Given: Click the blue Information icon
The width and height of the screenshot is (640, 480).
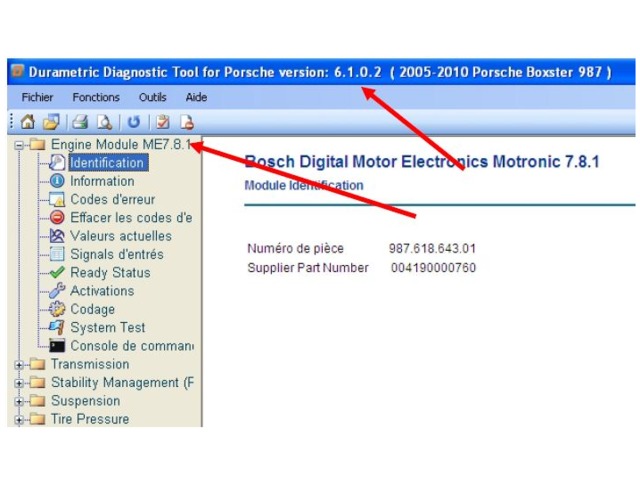Looking at the screenshot, I should pyautogui.click(x=57, y=181).
